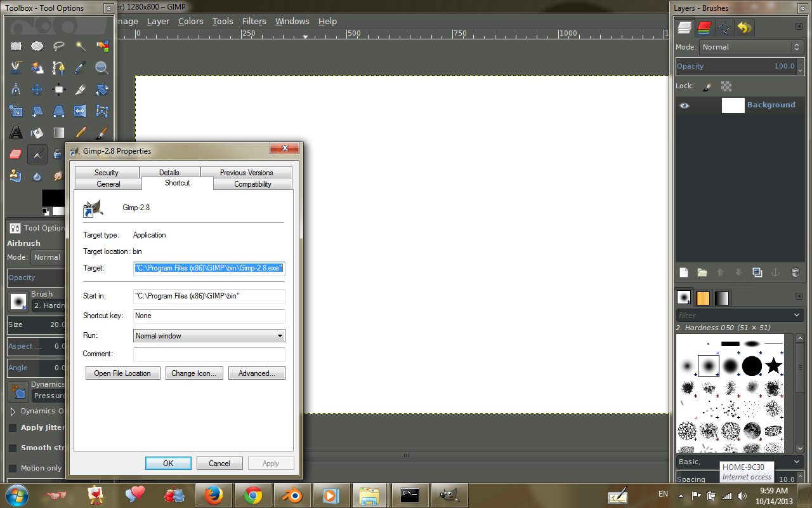Select the Pencil tool
This screenshot has height=508, width=812.
click(81, 133)
